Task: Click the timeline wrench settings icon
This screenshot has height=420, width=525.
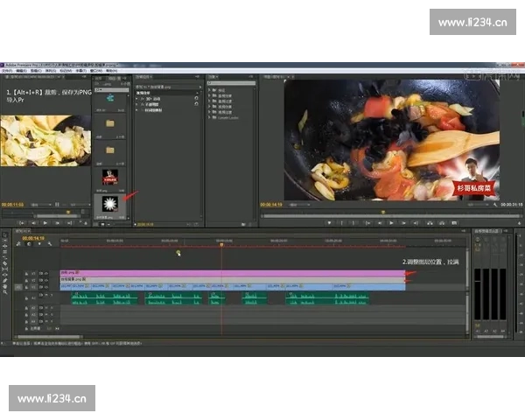Action: click(50, 244)
